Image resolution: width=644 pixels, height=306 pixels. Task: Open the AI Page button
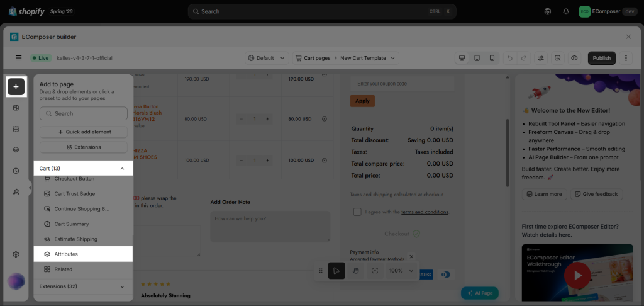click(480, 293)
